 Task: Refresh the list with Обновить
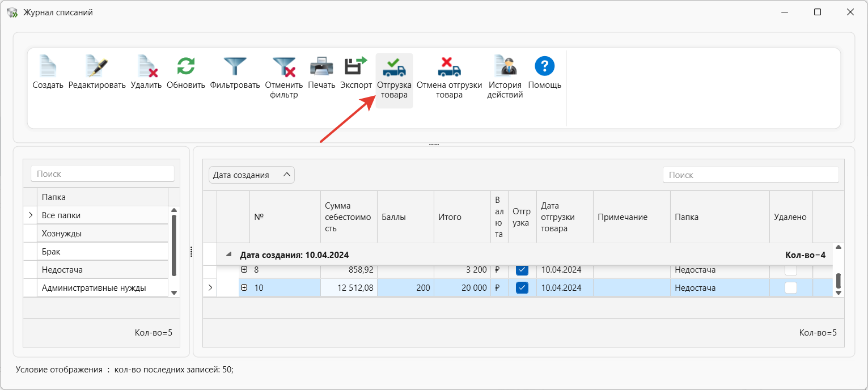point(185,66)
